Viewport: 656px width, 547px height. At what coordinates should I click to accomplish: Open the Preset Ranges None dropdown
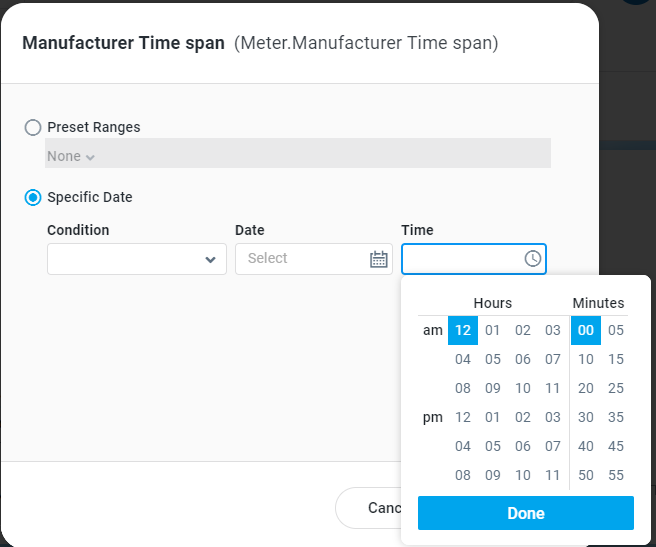tap(71, 157)
